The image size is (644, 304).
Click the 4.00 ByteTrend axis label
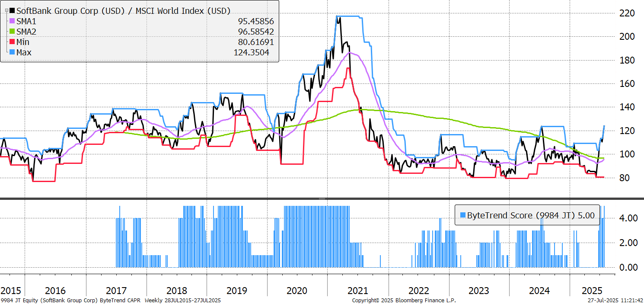[x=629, y=218]
